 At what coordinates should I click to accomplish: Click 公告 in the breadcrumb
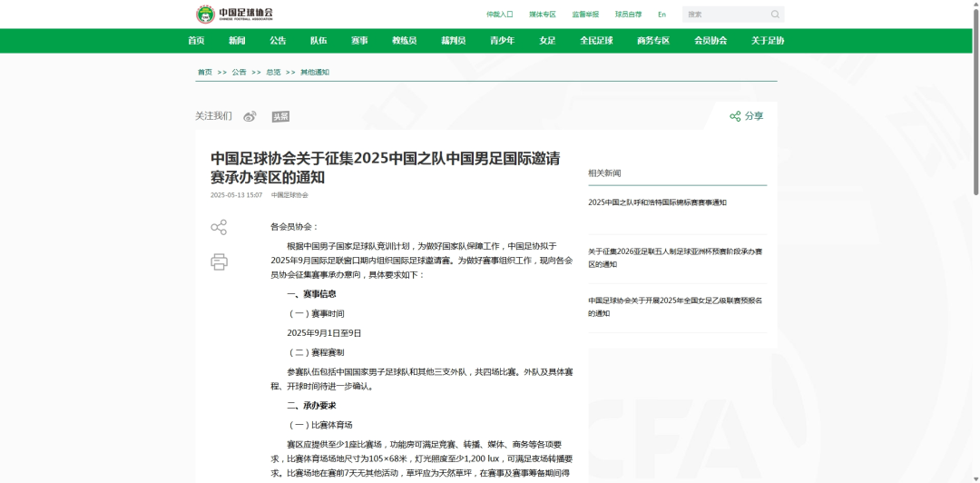pyautogui.click(x=240, y=72)
